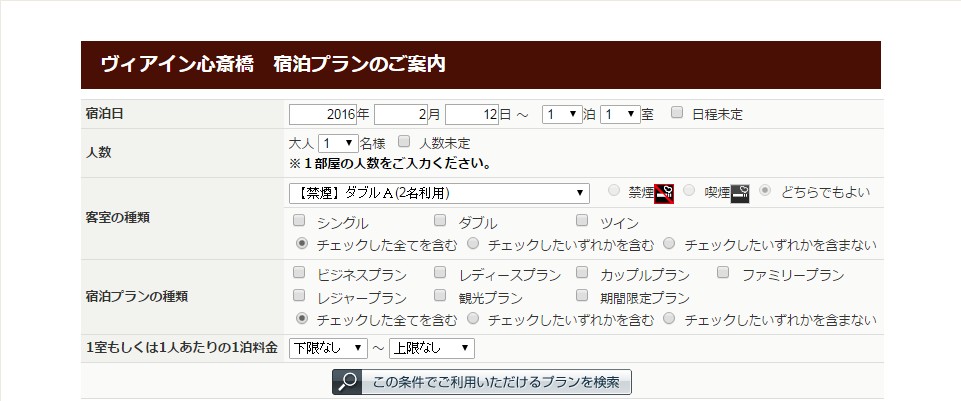Select チェックしたいずれかを含まない in 客室の種類 row
This screenshot has width=961, height=401.
click(x=669, y=243)
